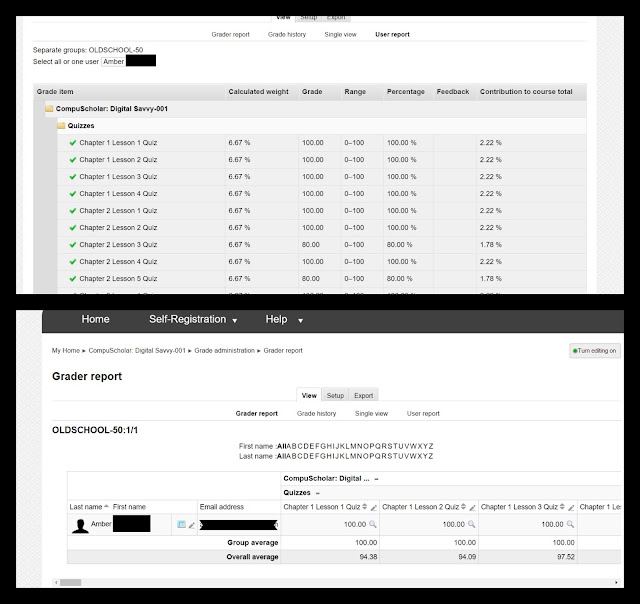
Task: Click the Turn editing on button
Action: click(595, 351)
